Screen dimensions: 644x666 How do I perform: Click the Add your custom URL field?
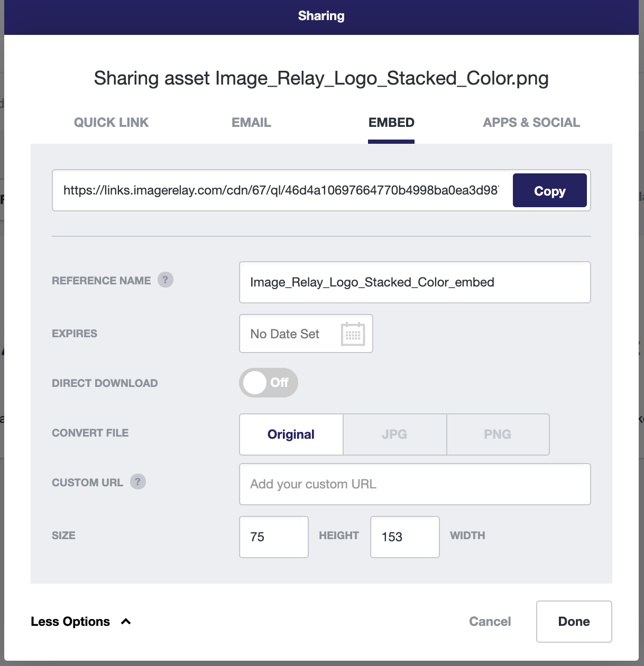coord(415,484)
